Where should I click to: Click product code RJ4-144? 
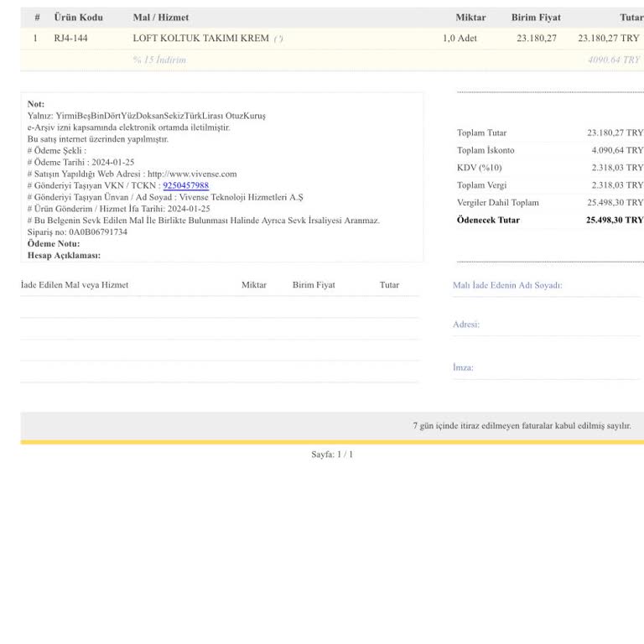point(70,39)
